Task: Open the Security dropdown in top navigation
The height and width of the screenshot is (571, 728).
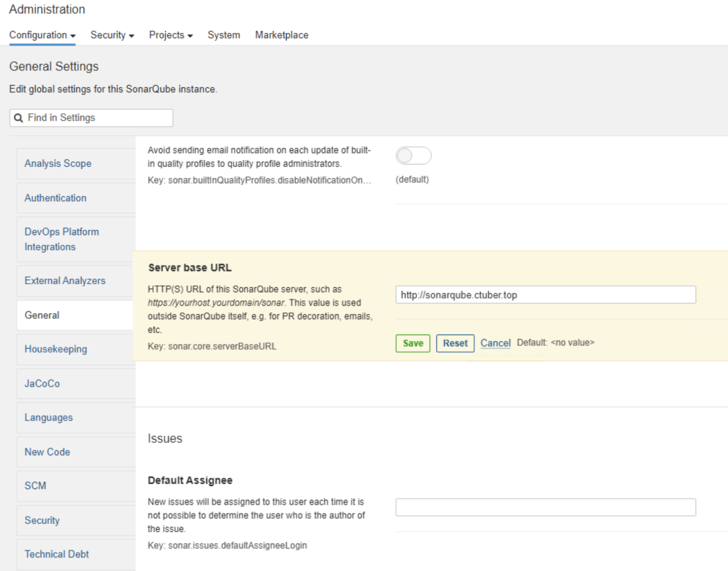Action: click(112, 35)
